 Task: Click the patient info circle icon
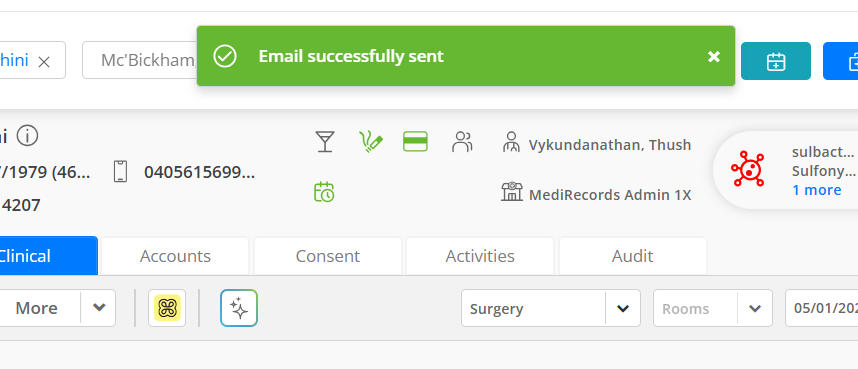tap(27, 136)
